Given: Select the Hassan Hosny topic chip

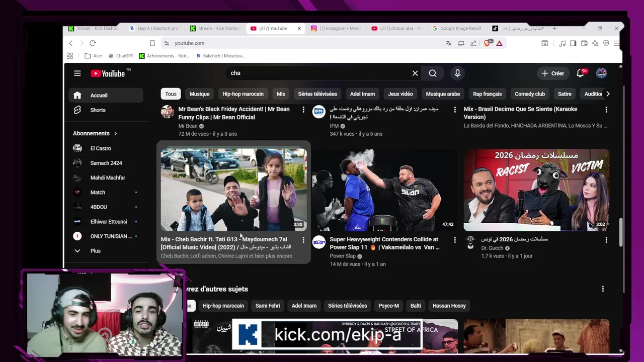Looking at the screenshot, I should coord(449,306).
